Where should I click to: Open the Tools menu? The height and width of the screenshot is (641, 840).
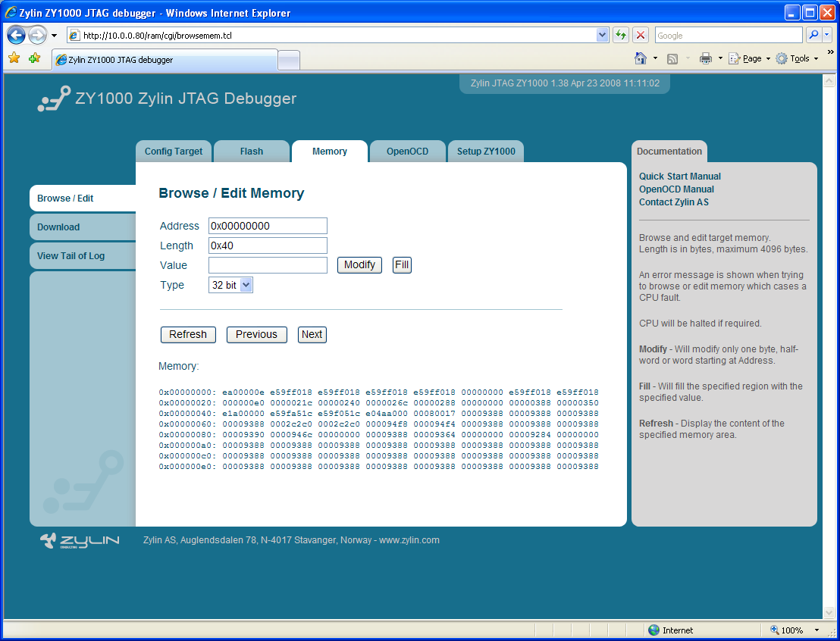coord(797,58)
